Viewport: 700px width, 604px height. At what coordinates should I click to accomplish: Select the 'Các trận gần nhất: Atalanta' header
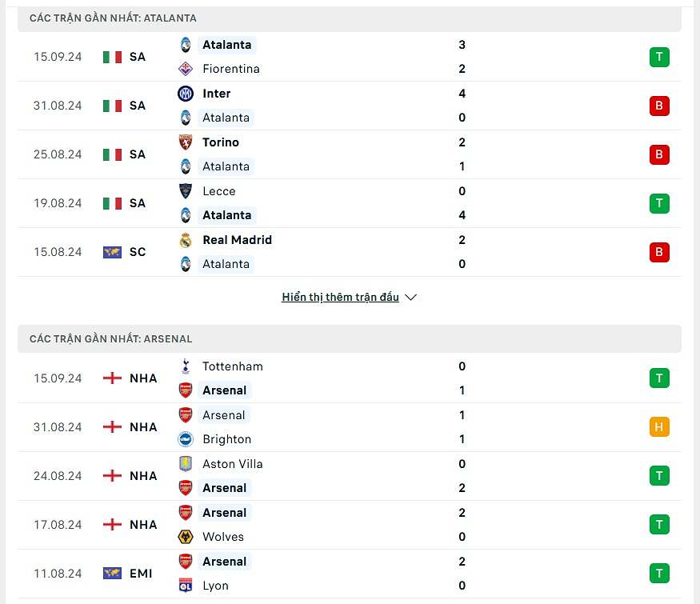(x=113, y=18)
